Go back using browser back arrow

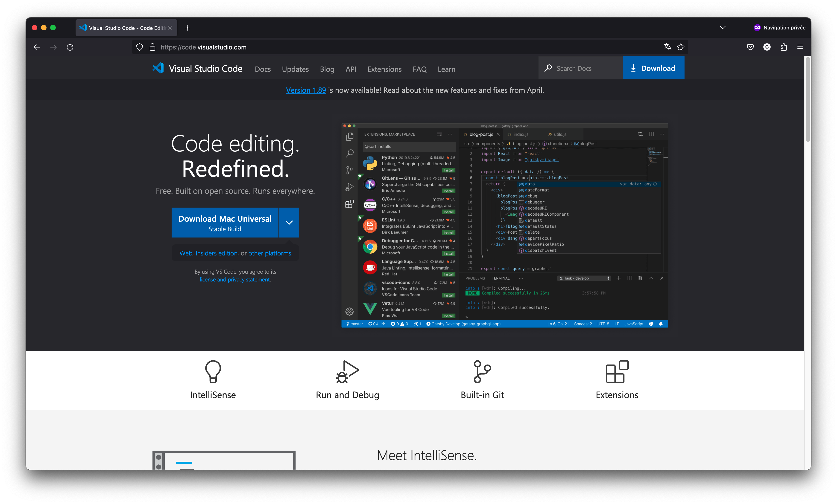pos(37,47)
